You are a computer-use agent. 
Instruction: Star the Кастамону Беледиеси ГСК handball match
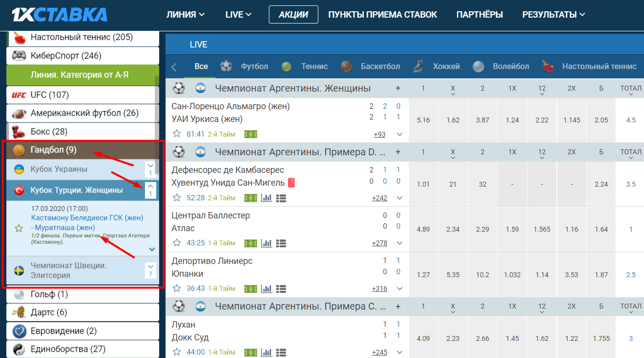[x=19, y=228]
